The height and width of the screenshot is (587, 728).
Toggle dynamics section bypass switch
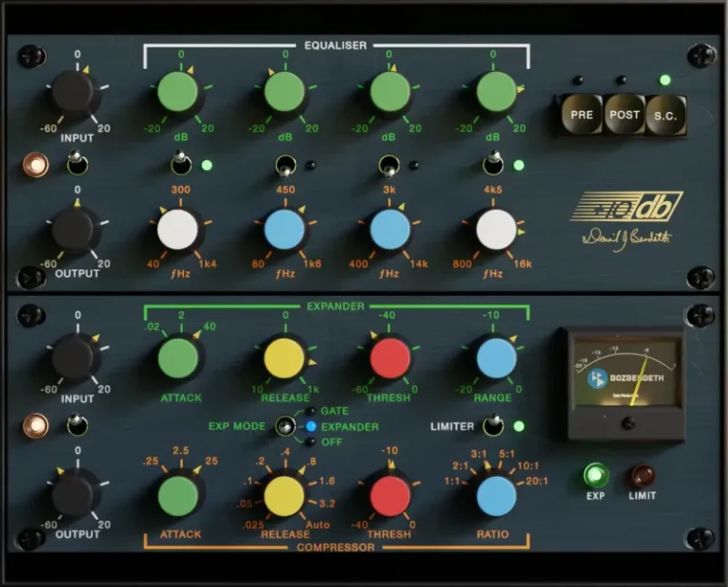coord(77,424)
